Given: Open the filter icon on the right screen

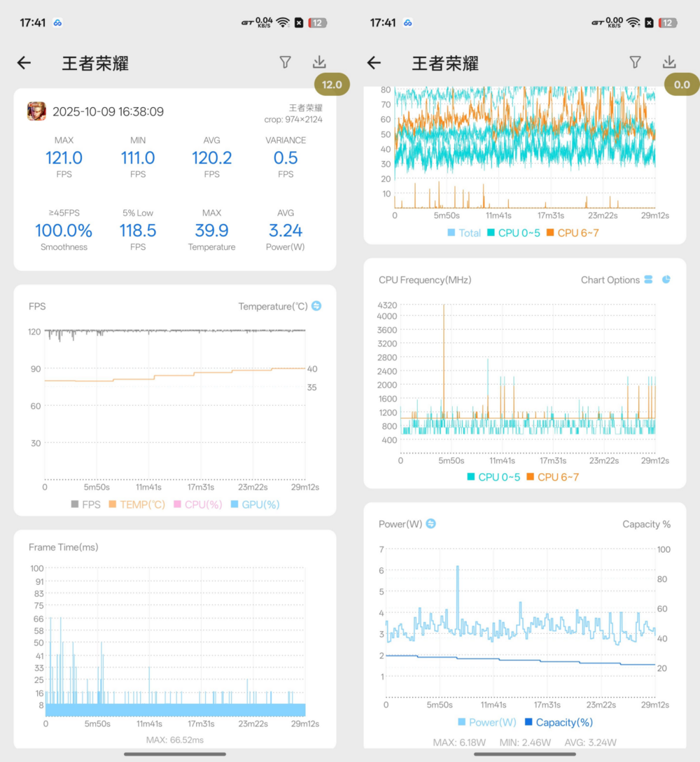Looking at the screenshot, I should 635,62.
